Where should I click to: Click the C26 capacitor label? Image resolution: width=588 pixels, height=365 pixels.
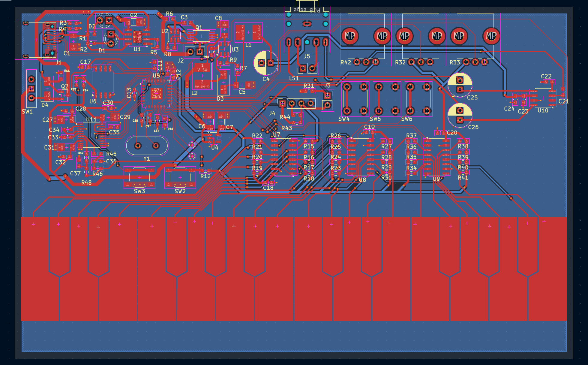pyautogui.click(x=473, y=127)
